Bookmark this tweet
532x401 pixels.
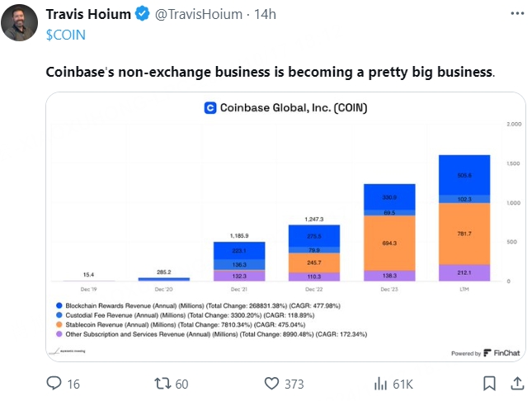pos(489,384)
